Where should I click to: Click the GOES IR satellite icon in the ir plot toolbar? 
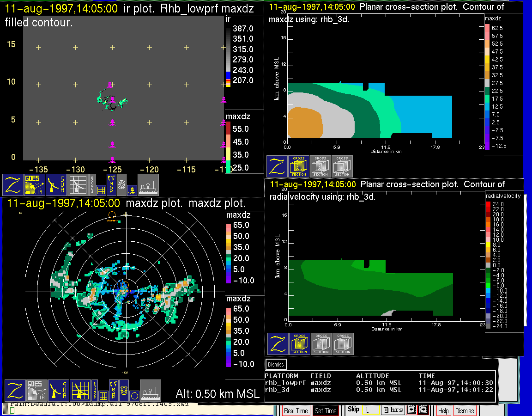[35, 185]
